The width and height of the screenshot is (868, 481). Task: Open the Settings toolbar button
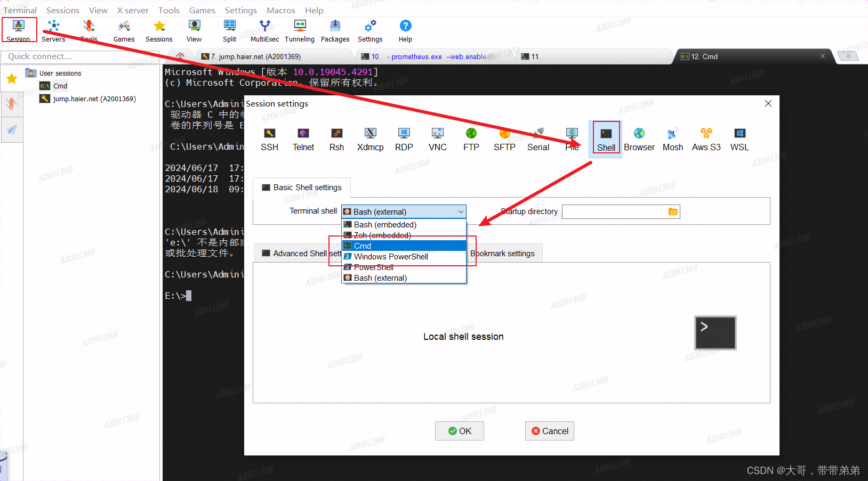coord(370,31)
